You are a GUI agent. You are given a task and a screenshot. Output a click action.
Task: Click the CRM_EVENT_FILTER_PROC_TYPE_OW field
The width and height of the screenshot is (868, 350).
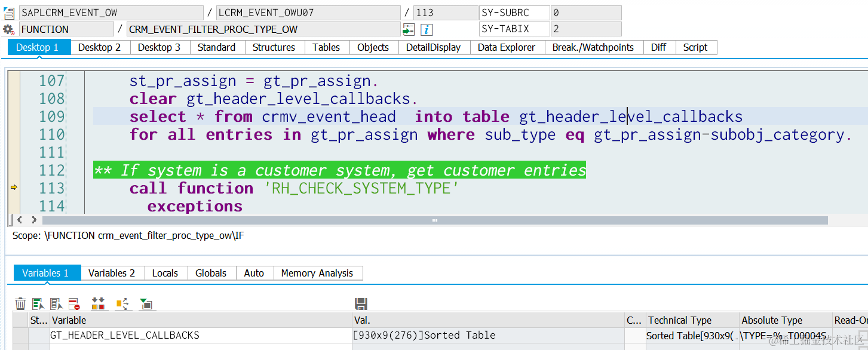coord(263,29)
